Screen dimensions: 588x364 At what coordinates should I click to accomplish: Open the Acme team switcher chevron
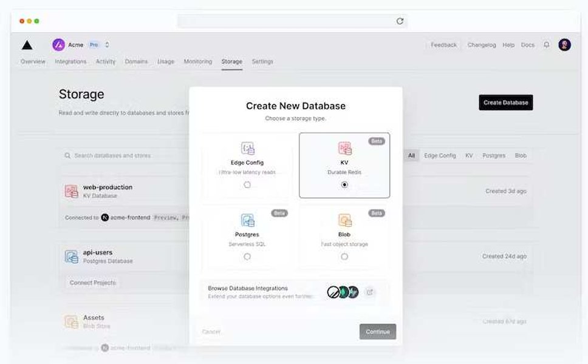pyautogui.click(x=106, y=44)
